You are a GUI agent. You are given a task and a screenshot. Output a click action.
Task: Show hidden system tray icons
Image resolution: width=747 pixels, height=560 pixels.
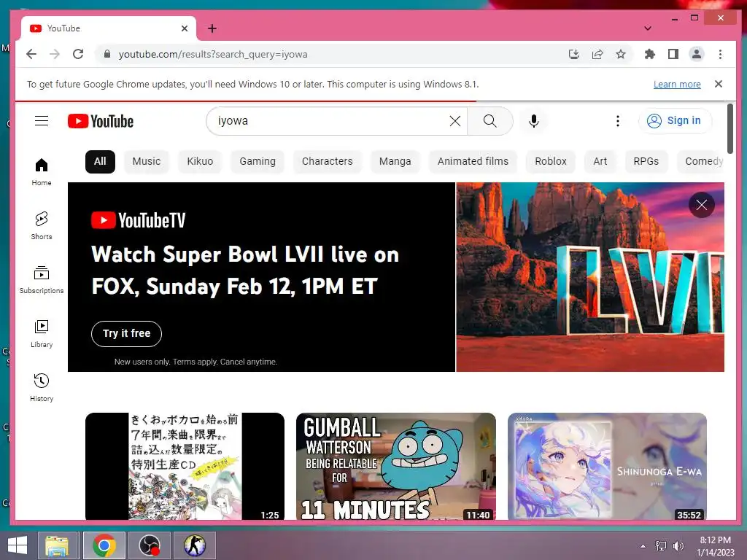(x=643, y=546)
